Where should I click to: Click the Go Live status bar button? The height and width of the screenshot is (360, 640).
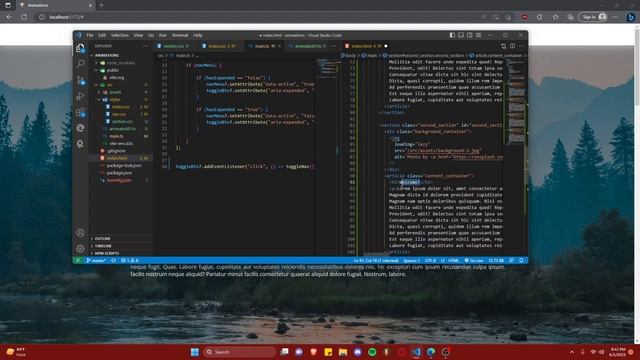(474, 260)
